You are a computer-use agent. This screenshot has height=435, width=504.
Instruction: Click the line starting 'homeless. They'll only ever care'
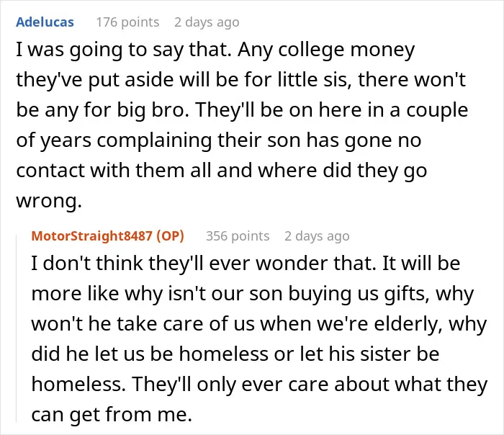pyautogui.click(x=259, y=385)
